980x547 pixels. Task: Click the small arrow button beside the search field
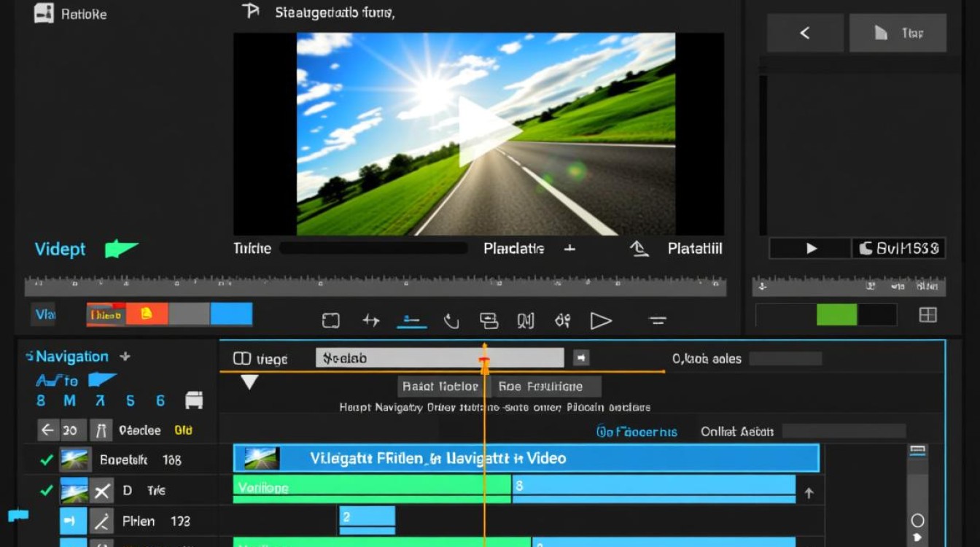(x=581, y=358)
